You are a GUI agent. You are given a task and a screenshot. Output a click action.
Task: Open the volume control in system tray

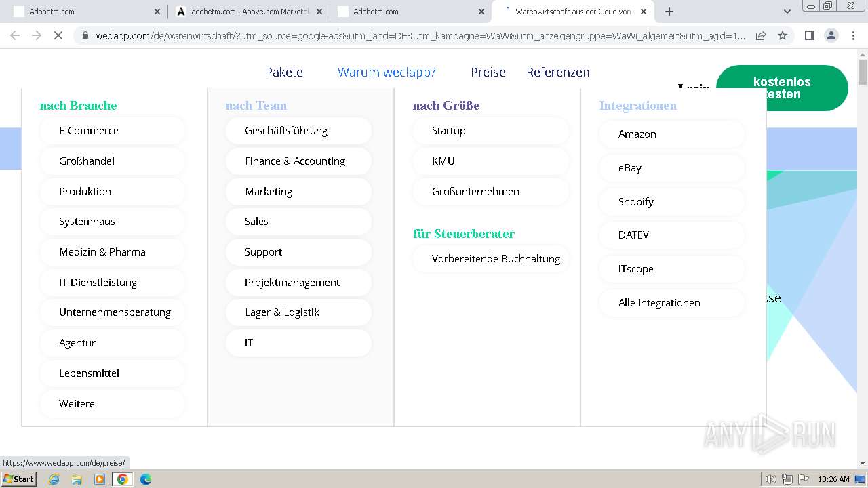coord(771,479)
